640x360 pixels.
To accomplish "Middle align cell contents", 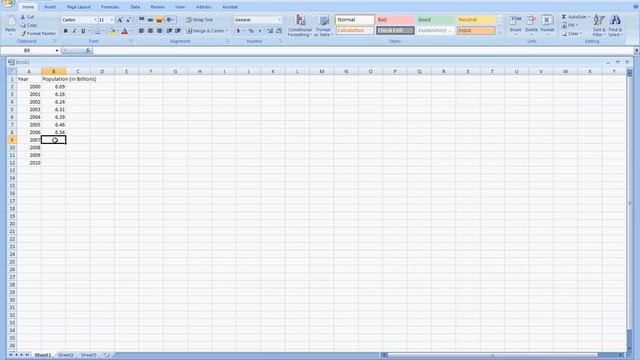I will [150, 20].
